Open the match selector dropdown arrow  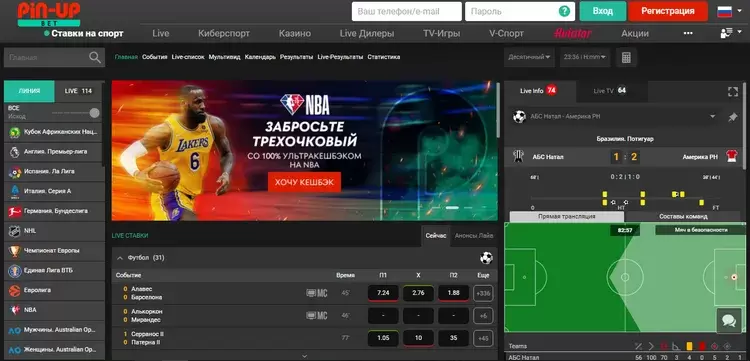tap(713, 117)
